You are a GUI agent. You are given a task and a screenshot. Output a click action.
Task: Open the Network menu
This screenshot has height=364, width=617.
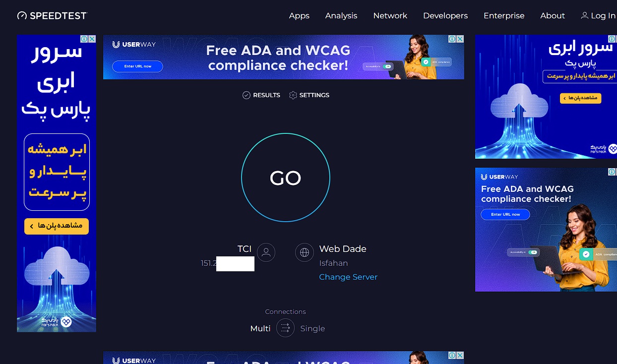[390, 15]
